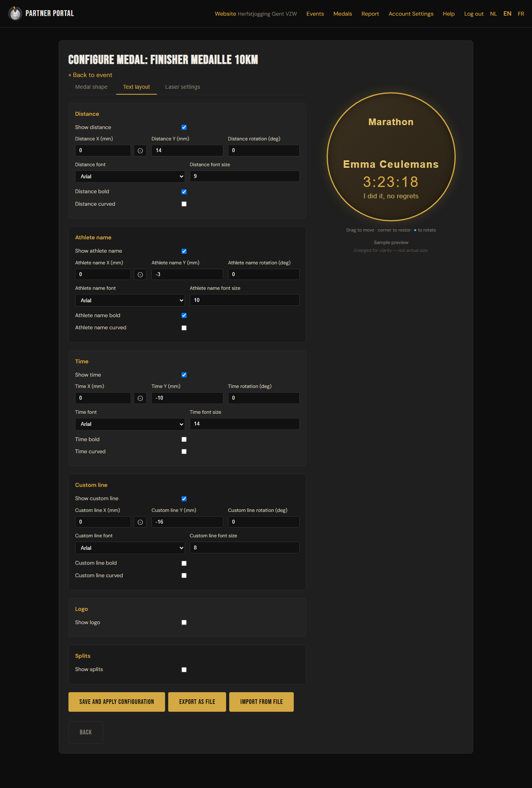This screenshot has width=532, height=788.
Task: Click Export as File button
Action: (x=197, y=702)
